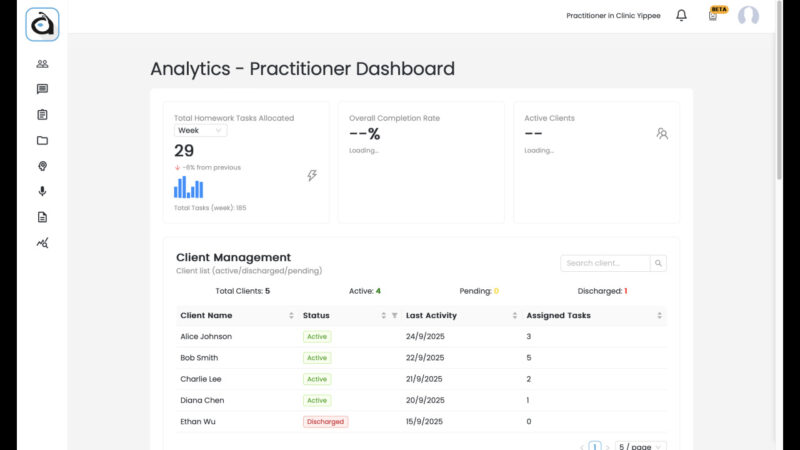Click the BETA feature icon
Image resolution: width=800 pixels, height=450 pixels.
click(x=713, y=15)
